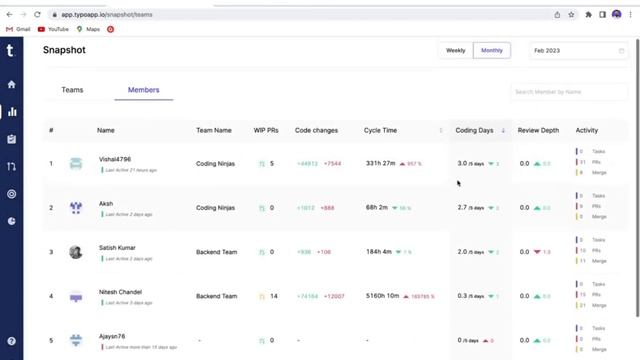The image size is (640, 360).
Task: Open browser profile avatar
Action: tap(617, 15)
